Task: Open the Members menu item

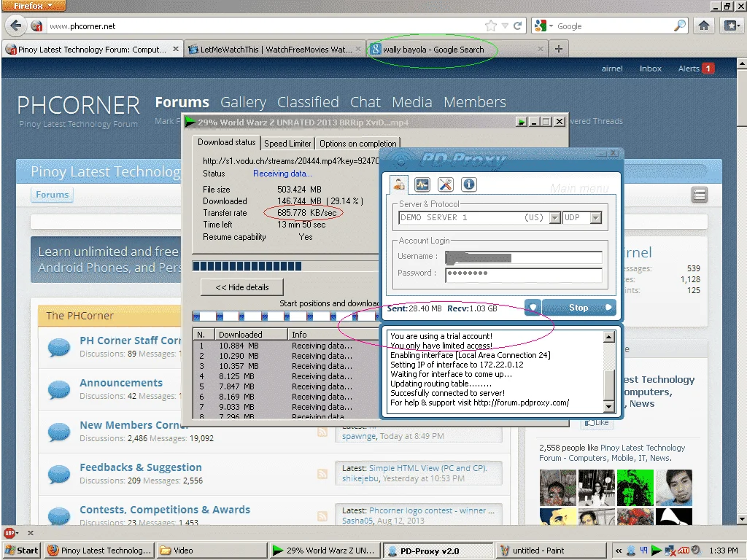Action: click(x=474, y=102)
